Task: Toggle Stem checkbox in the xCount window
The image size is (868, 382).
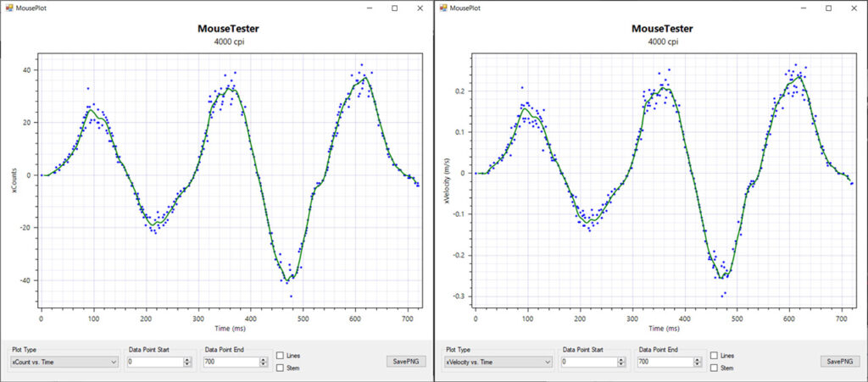Action: point(281,368)
